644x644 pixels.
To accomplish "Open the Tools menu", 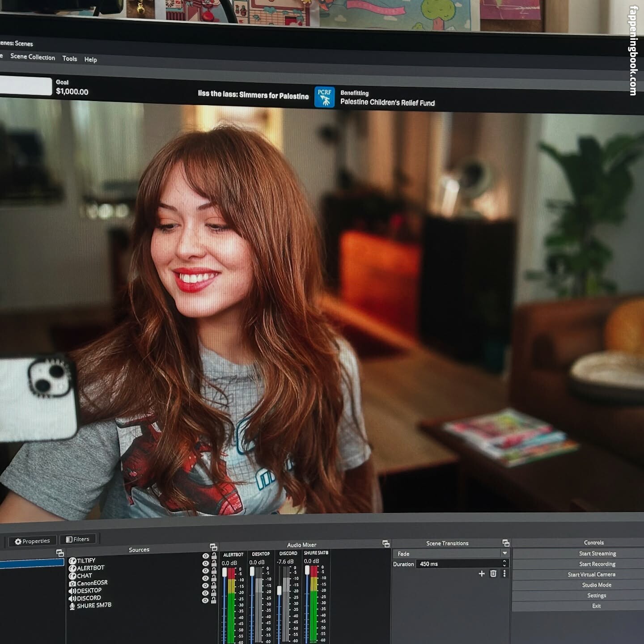I will click(x=69, y=59).
